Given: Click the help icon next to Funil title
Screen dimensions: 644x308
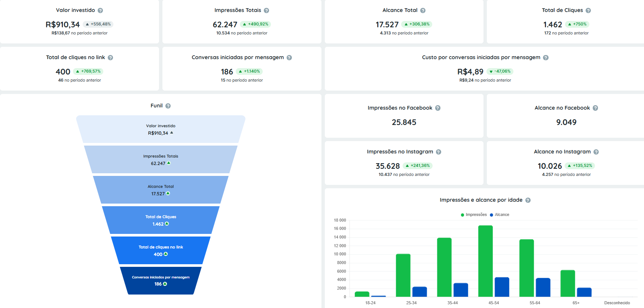Looking at the screenshot, I should [168, 106].
